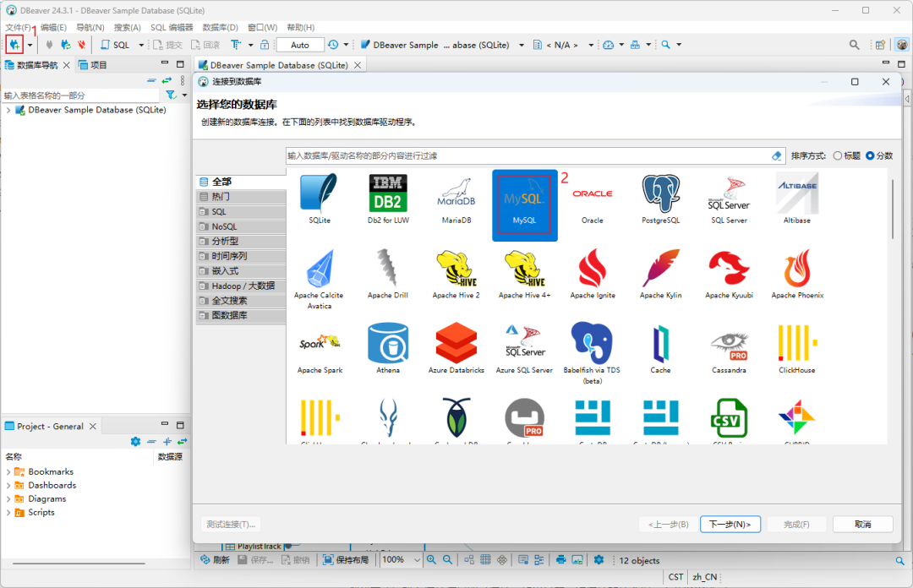Select the Apache Hive 4+ driver
Image resolution: width=913 pixels, height=588 pixels.
525,274
